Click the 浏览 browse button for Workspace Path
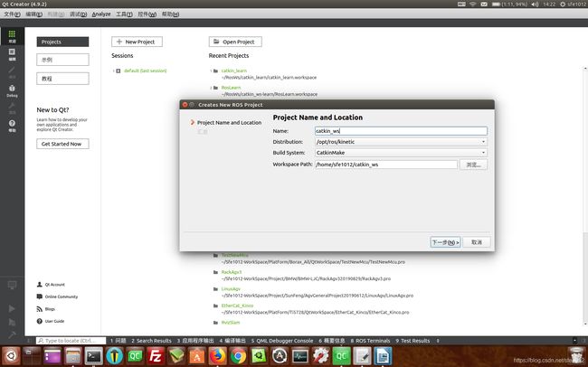The width and height of the screenshot is (588, 367). click(x=473, y=165)
